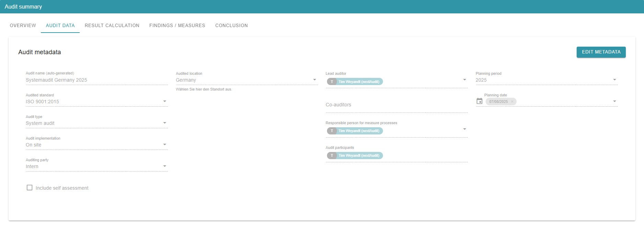Screen dimensions: 644x248
Task: Click the avatar in Responsible person chip
Action: pos(332,131)
